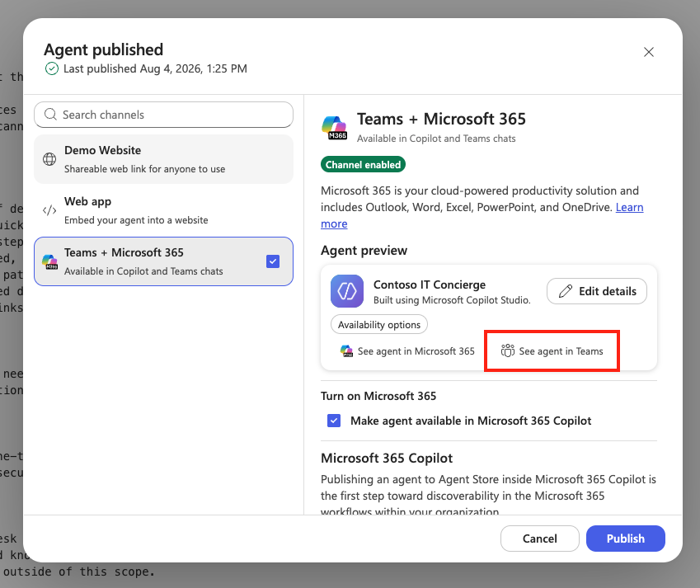Click Built using Microsoft Copilot Studio text
The width and height of the screenshot is (700, 588).
452,300
